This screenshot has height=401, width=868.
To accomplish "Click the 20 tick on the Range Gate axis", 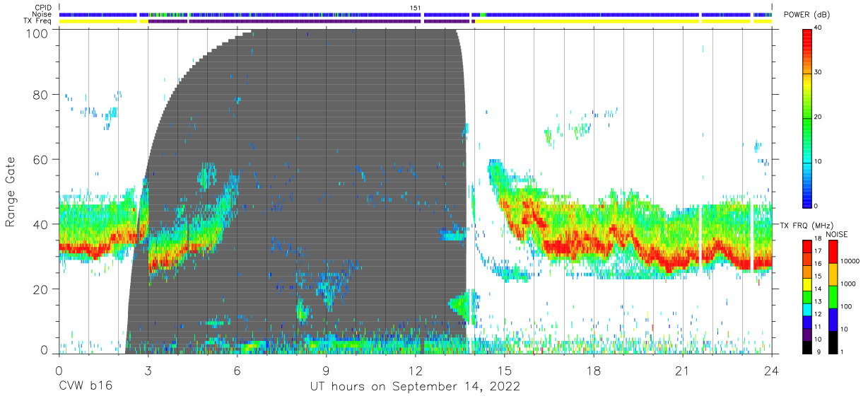I will pyautogui.click(x=40, y=289).
